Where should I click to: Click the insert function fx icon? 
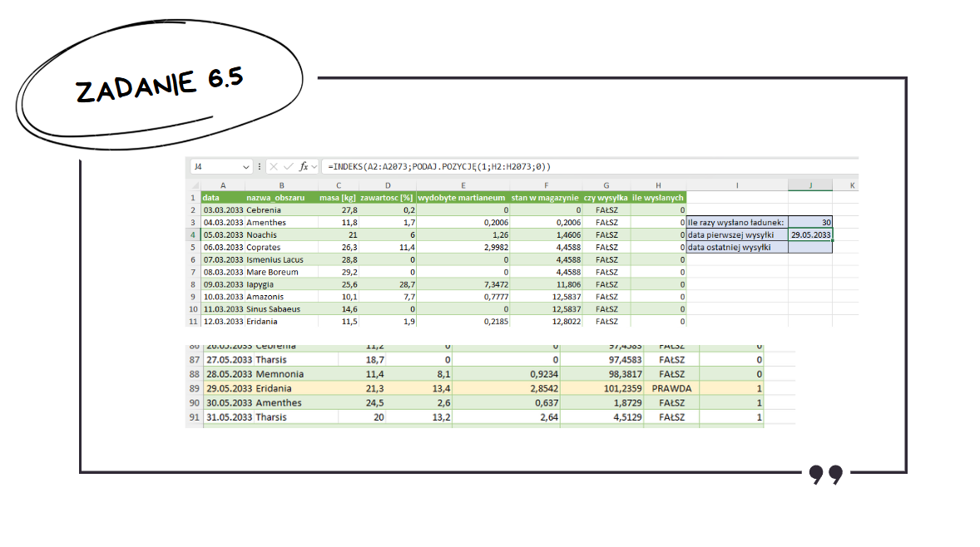pyautogui.click(x=304, y=166)
